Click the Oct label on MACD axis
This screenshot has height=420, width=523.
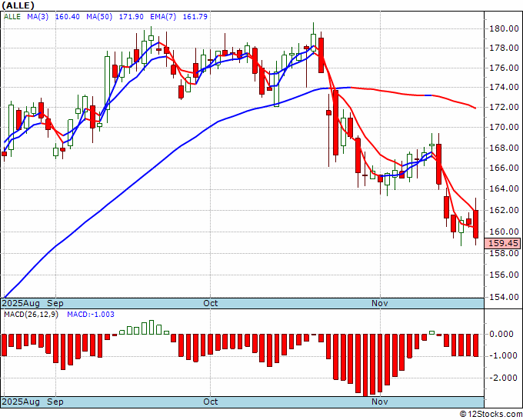click(211, 402)
